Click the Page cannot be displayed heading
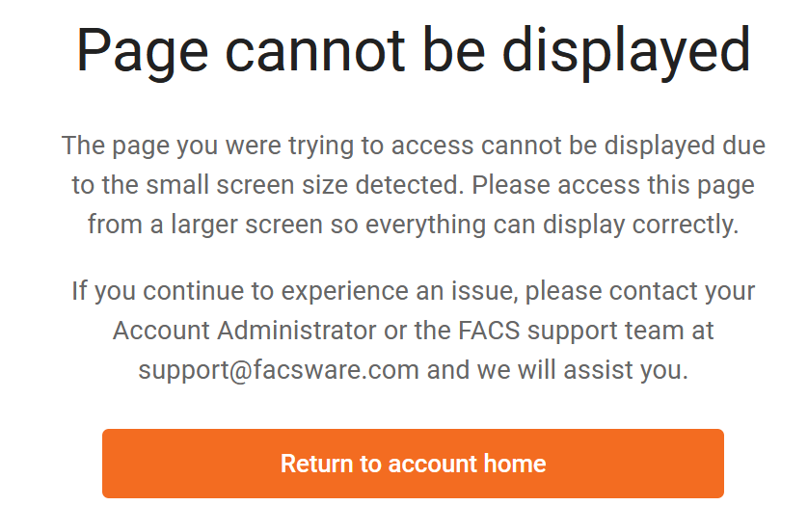This screenshot has width=808, height=532. 414,51
